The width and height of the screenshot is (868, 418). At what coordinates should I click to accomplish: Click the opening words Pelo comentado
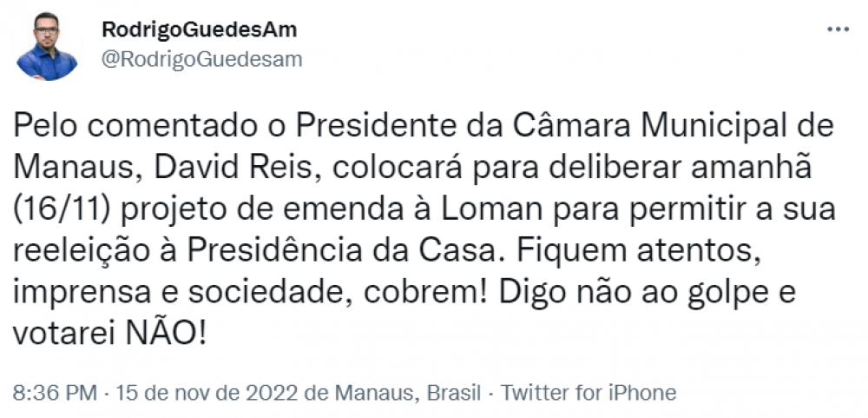pyautogui.click(x=135, y=128)
